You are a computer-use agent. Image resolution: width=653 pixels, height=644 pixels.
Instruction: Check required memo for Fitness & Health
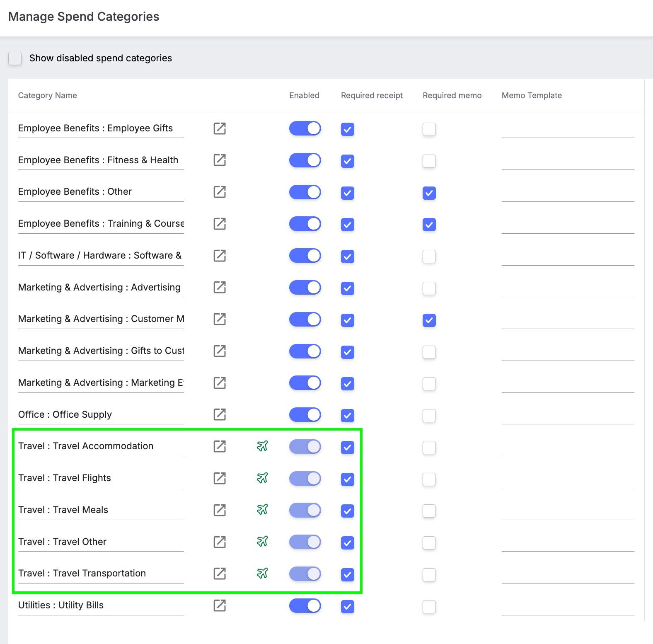tap(429, 161)
